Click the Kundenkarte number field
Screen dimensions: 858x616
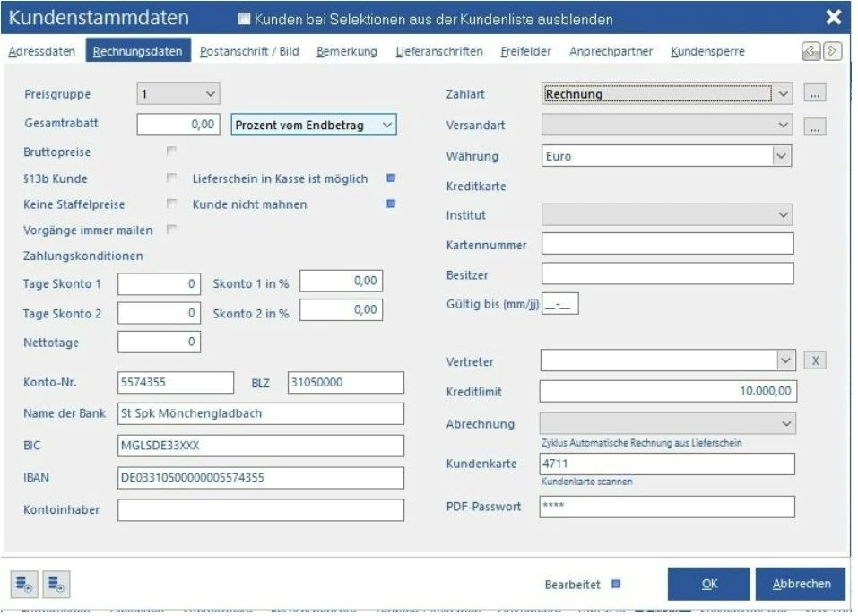pos(667,464)
